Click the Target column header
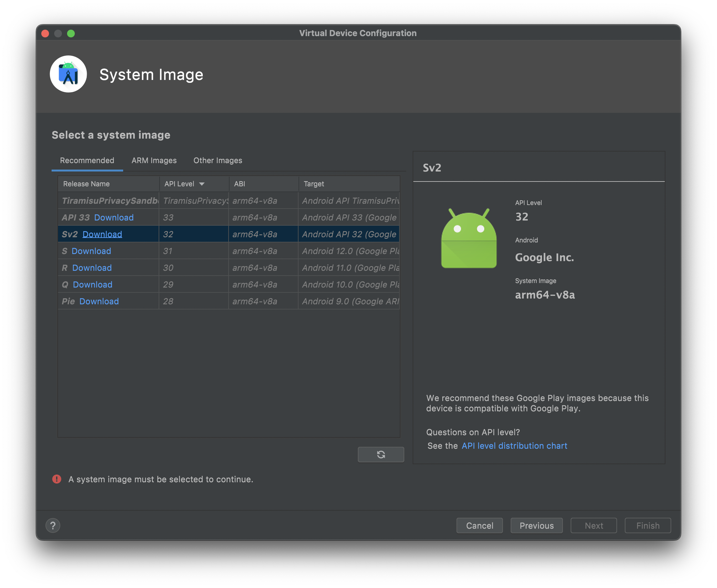Image resolution: width=717 pixels, height=588 pixels. point(314,184)
